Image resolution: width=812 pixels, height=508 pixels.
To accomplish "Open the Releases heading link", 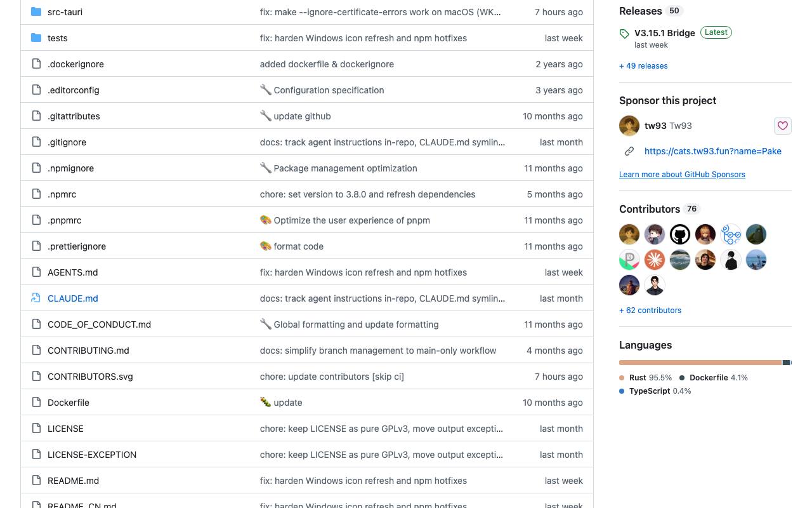I will (641, 11).
